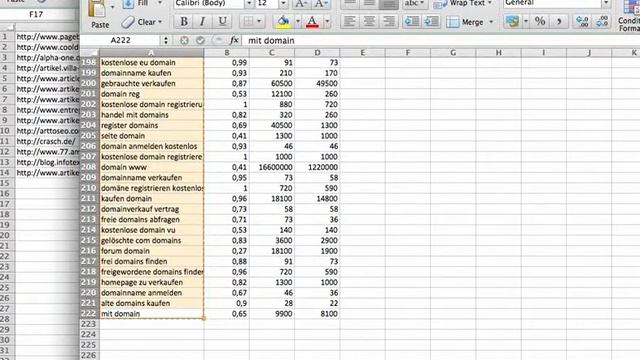Screen dimensions: 640x360
Task: Click the increase indent icon
Action: [x=431, y=21]
